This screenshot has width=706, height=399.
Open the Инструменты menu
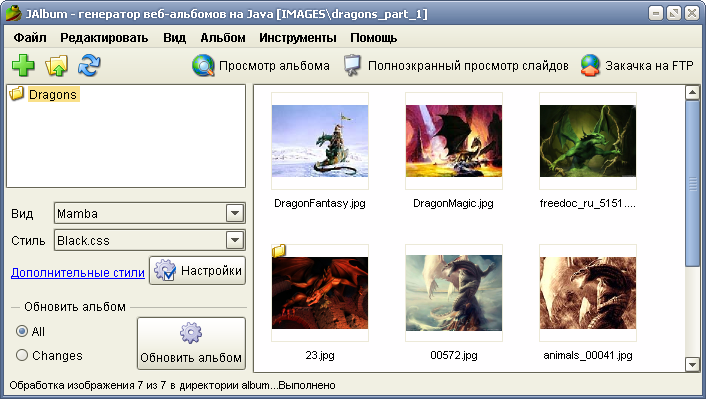point(298,38)
